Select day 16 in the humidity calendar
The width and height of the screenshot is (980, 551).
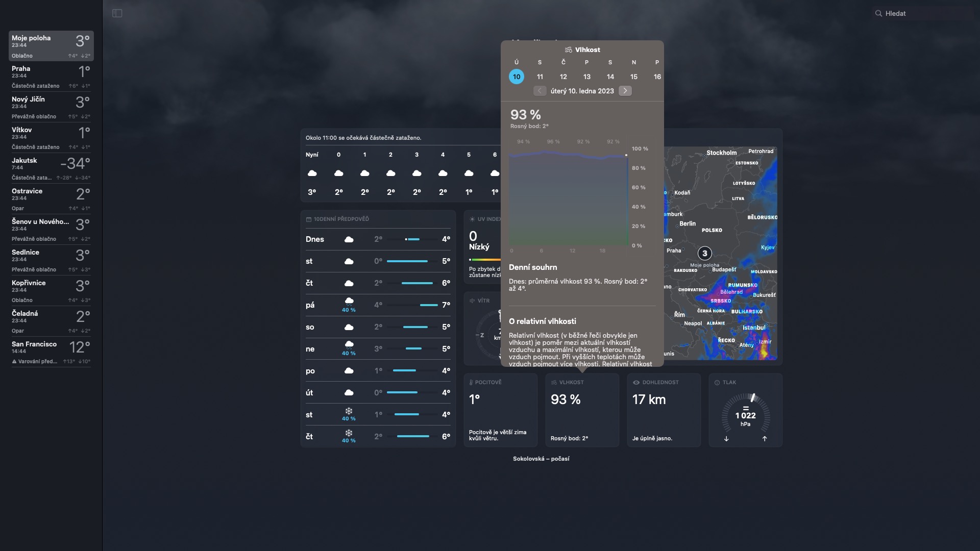click(657, 77)
